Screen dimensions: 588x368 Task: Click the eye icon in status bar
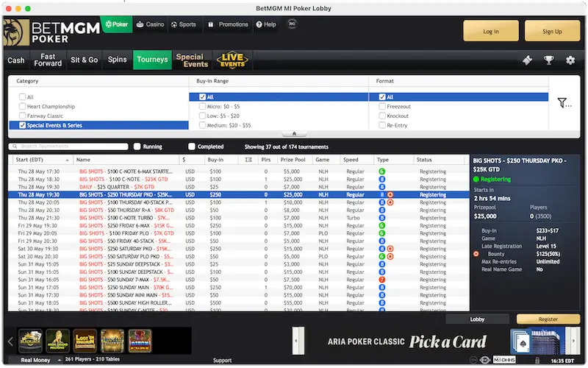coord(484,360)
